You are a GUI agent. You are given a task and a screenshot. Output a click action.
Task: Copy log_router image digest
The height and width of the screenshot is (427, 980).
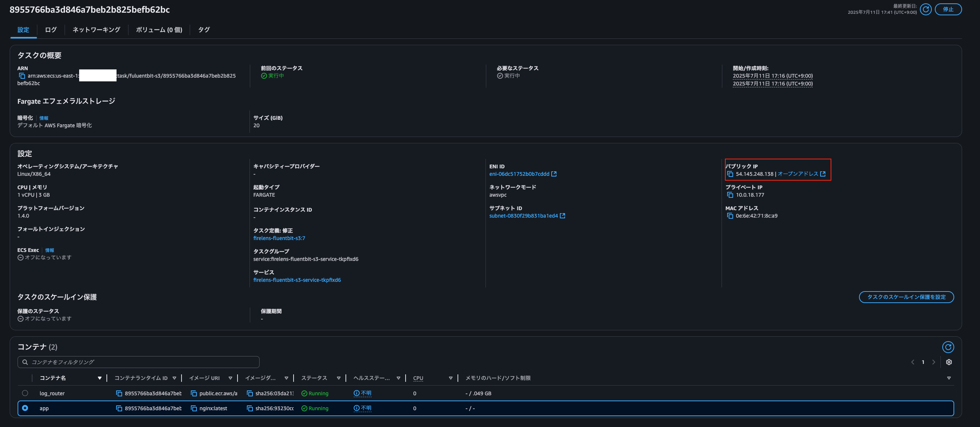pyautogui.click(x=250, y=393)
